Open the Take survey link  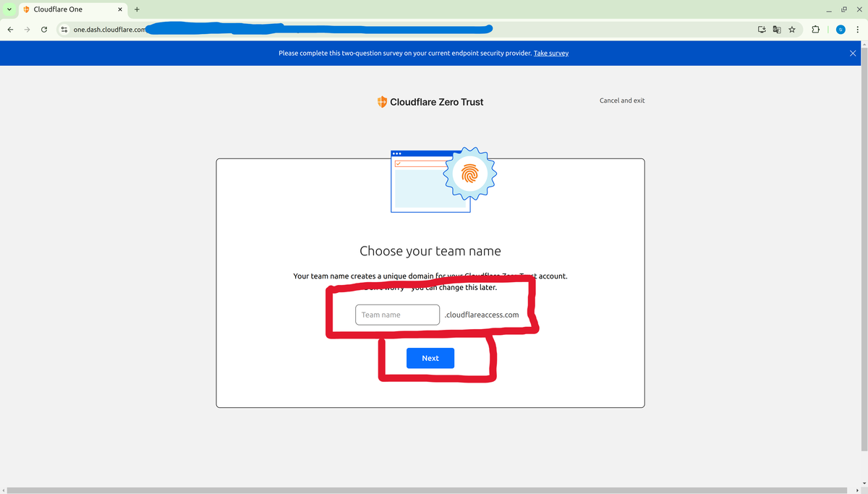(x=551, y=54)
